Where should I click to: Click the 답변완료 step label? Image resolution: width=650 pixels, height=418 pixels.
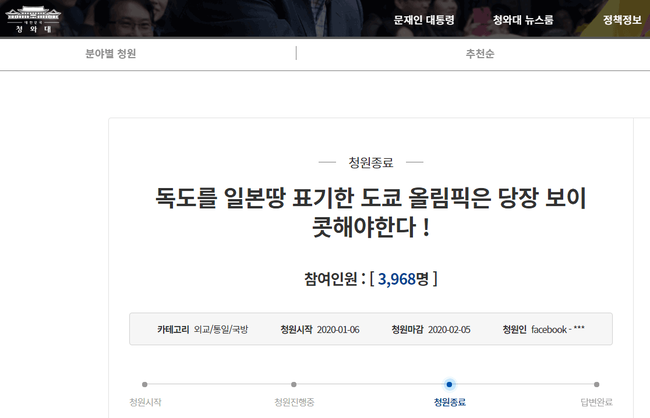pos(596,402)
